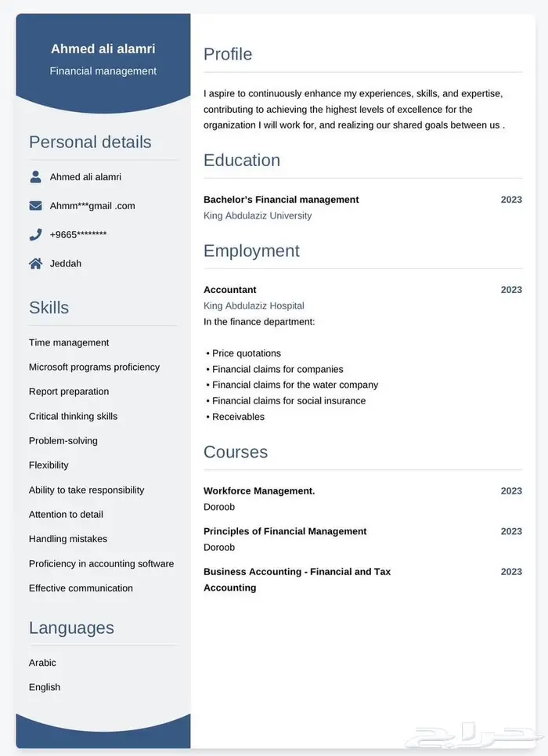This screenshot has width=548, height=756.
Task: Select the masked Gmail address text
Action: pos(92,206)
